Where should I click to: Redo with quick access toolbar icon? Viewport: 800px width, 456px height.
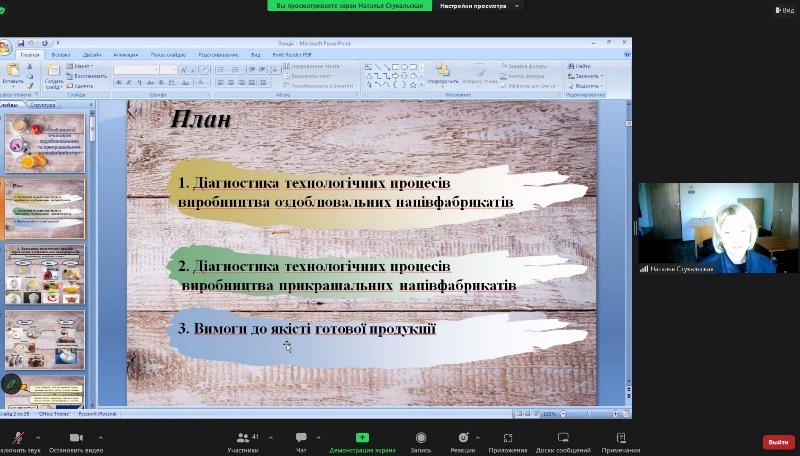click(45, 43)
